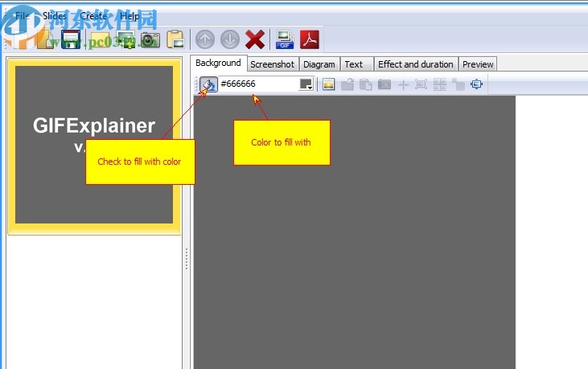Paste image from clipboard icon
Image resolution: width=588 pixels, height=369 pixels.
click(175, 39)
